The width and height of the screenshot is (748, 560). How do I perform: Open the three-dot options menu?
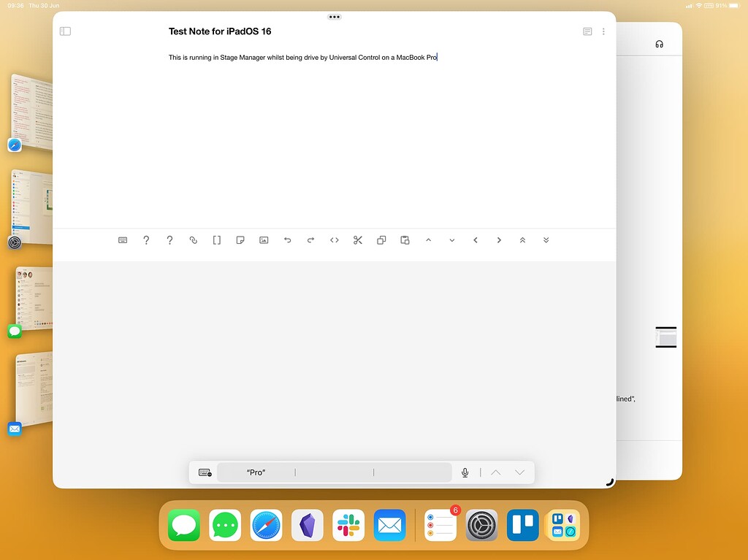603,31
